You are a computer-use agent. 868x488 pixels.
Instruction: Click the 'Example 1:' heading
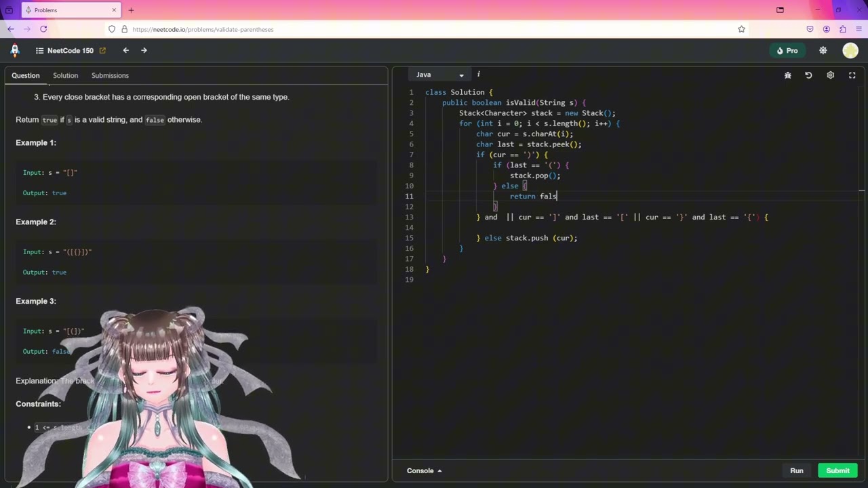coord(36,142)
